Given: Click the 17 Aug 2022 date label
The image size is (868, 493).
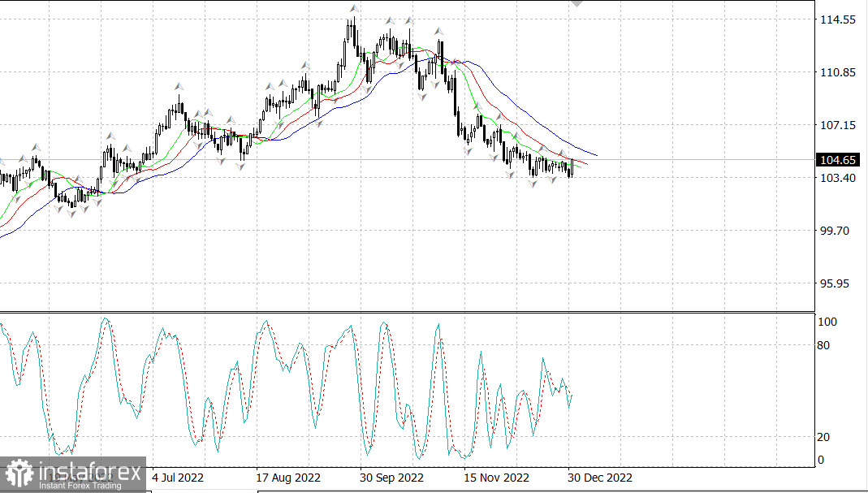Looking at the screenshot, I should [x=288, y=477].
